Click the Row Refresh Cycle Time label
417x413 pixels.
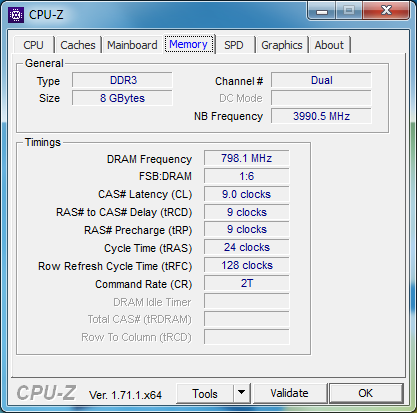(x=115, y=266)
